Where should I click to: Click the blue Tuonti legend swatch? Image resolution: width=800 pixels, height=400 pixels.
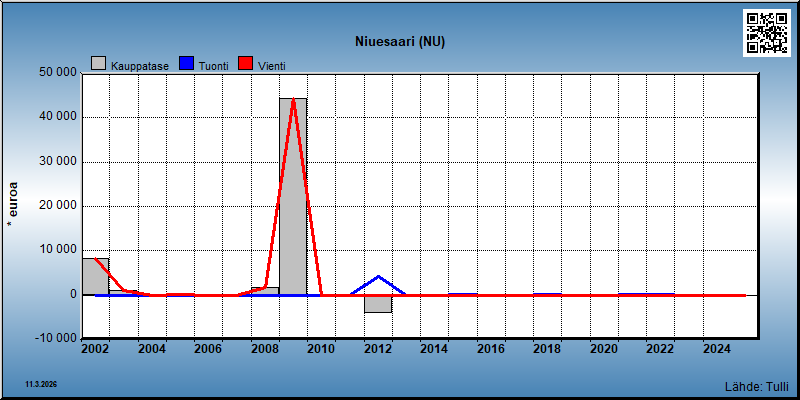tap(187, 64)
